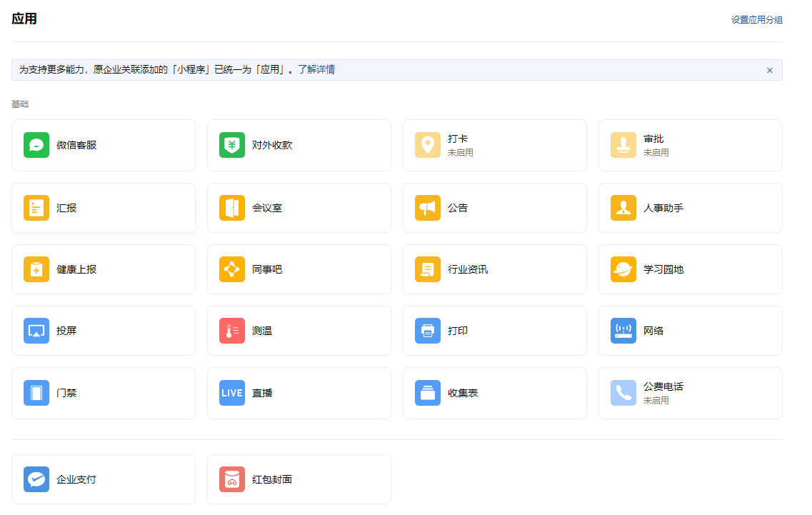Viewport: 812px width, 515px height.
Task: Click the 基础 section heading
Action: pyautogui.click(x=20, y=104)
